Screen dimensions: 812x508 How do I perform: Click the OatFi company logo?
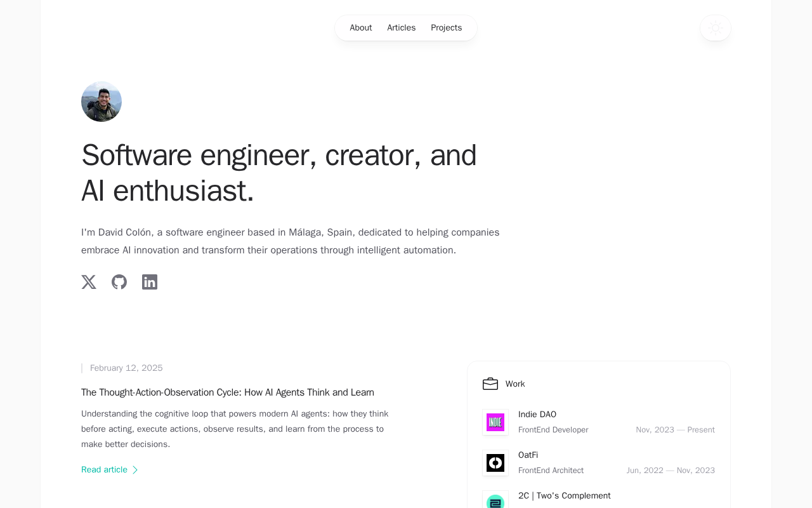pos(495,463)
